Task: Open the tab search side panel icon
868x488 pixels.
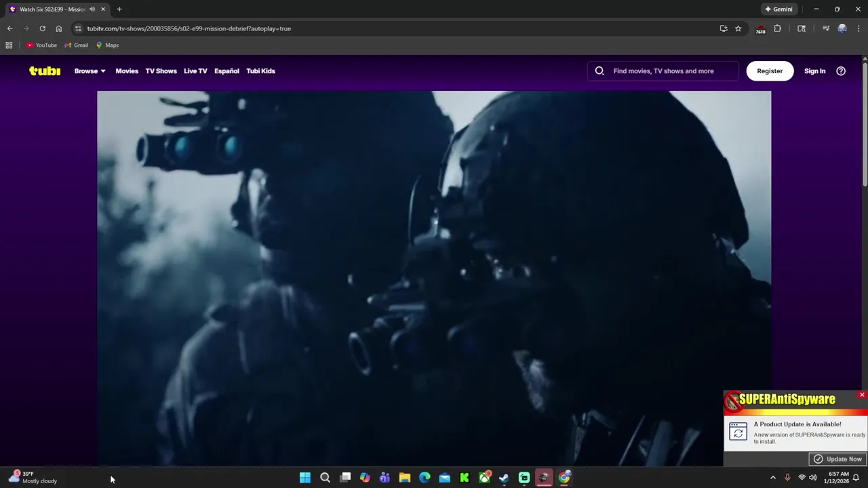Action: tap(802, 28)
